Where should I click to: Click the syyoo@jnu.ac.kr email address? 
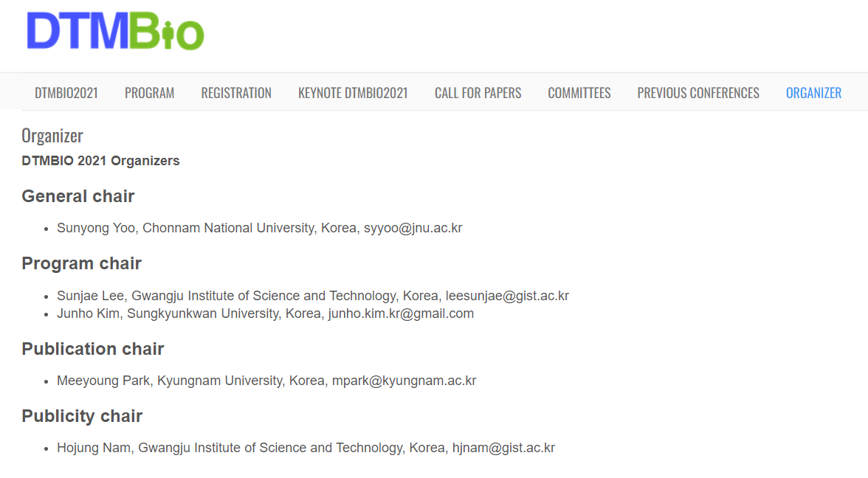coord(413,228)
